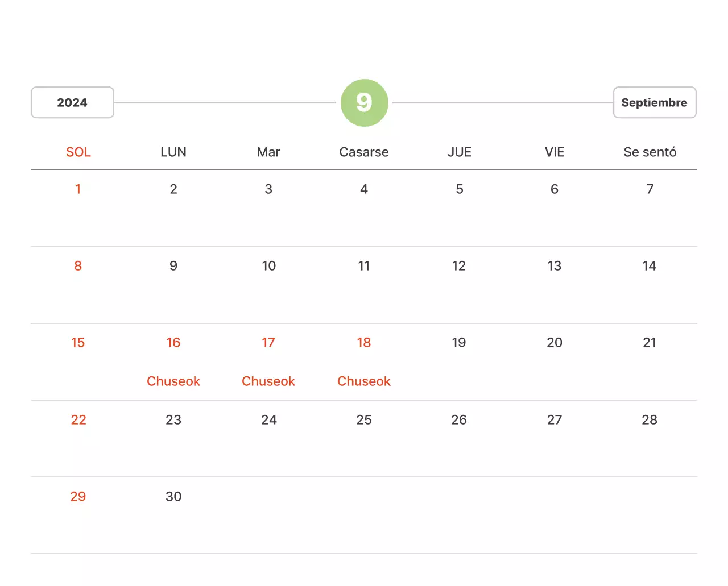Open the 2024 year selector
728x586 pixels.
point(72,103)
